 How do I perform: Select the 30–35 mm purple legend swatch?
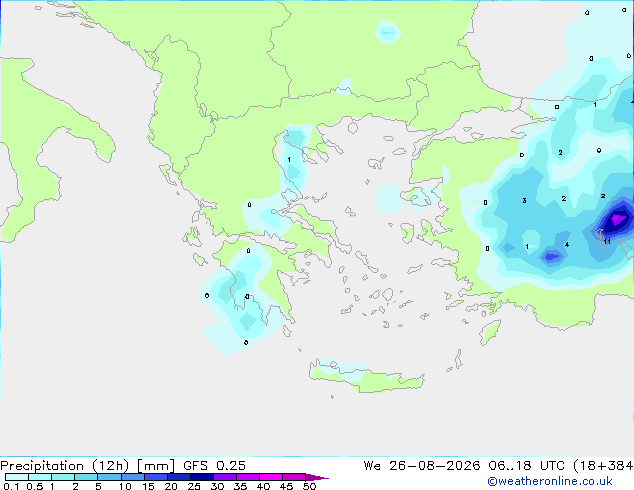tap(224, 477)
